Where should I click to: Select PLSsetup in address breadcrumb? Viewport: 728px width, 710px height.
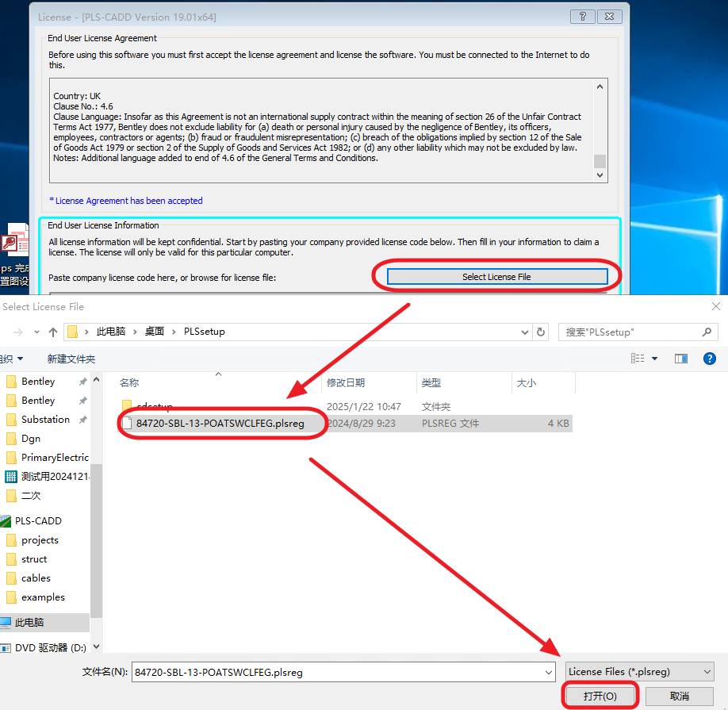pyautogui.click(x=205, y=332)
